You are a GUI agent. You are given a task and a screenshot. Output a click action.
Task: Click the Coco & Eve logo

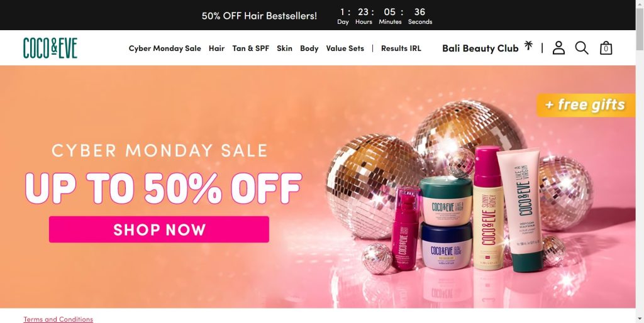tap(50, 48)
